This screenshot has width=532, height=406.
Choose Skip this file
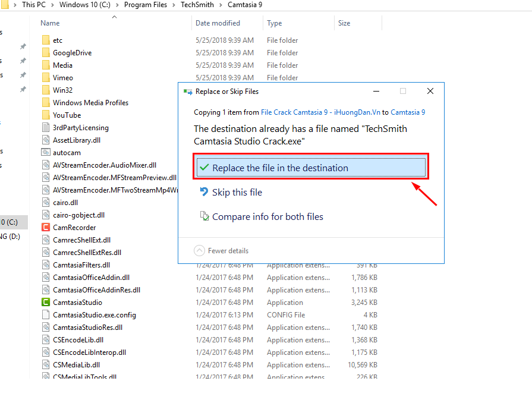237,193
